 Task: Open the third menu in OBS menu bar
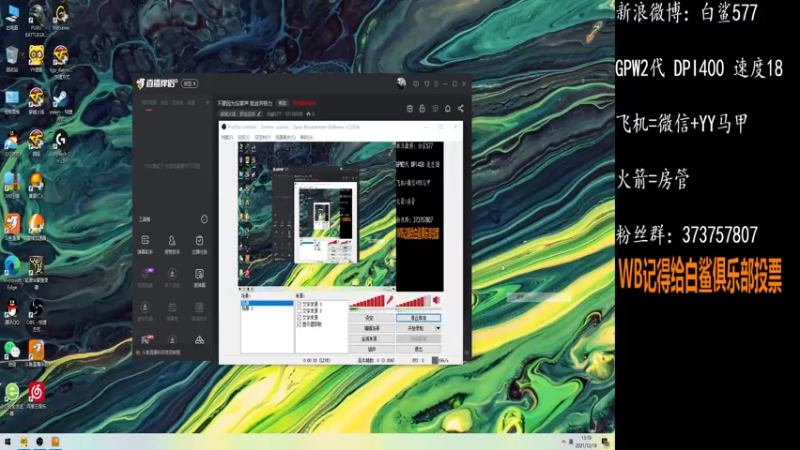[x=263, y=137]
